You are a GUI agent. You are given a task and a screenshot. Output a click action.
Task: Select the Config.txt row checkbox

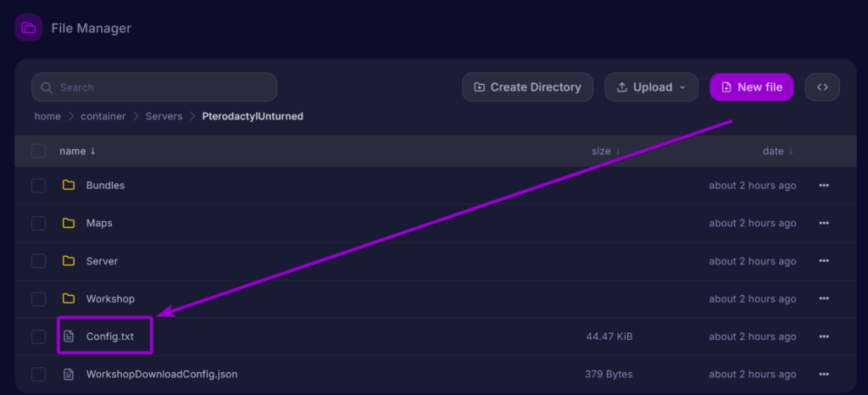click(38, 337)
